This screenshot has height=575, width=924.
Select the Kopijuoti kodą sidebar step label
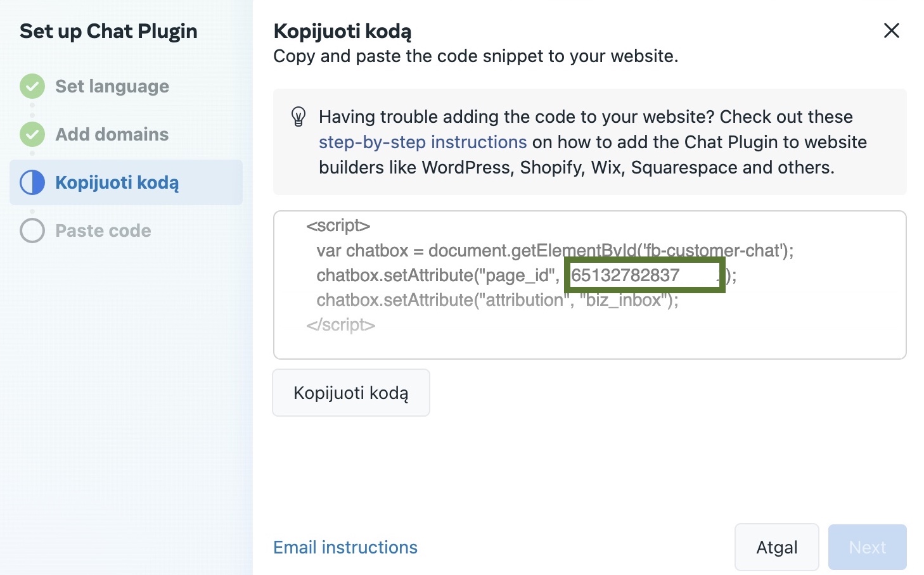(x=117, y=182)
